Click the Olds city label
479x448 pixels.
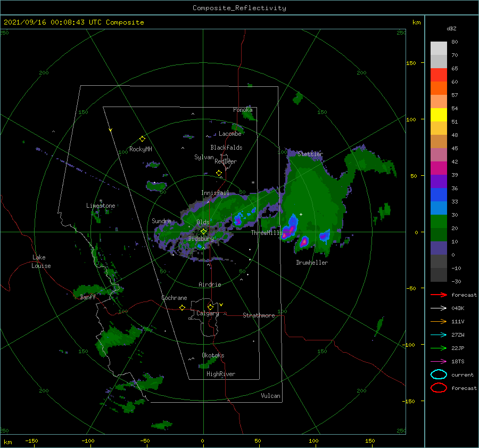(x=203, y=222)
